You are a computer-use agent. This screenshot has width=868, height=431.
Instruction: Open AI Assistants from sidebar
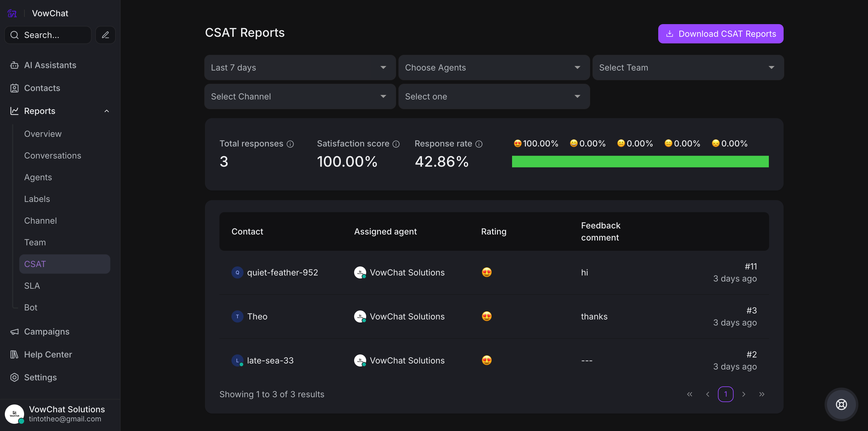point(50,65)
